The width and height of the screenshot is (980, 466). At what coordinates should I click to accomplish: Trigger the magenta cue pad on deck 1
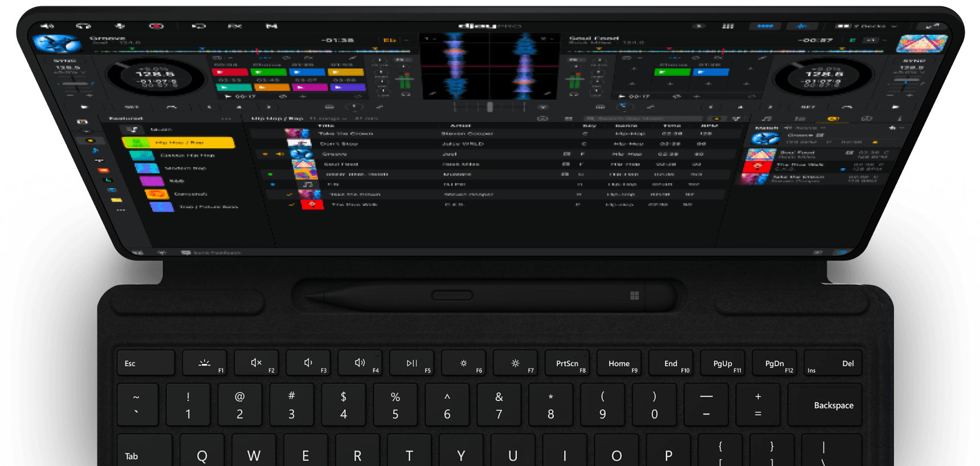[x=309, y=87]
